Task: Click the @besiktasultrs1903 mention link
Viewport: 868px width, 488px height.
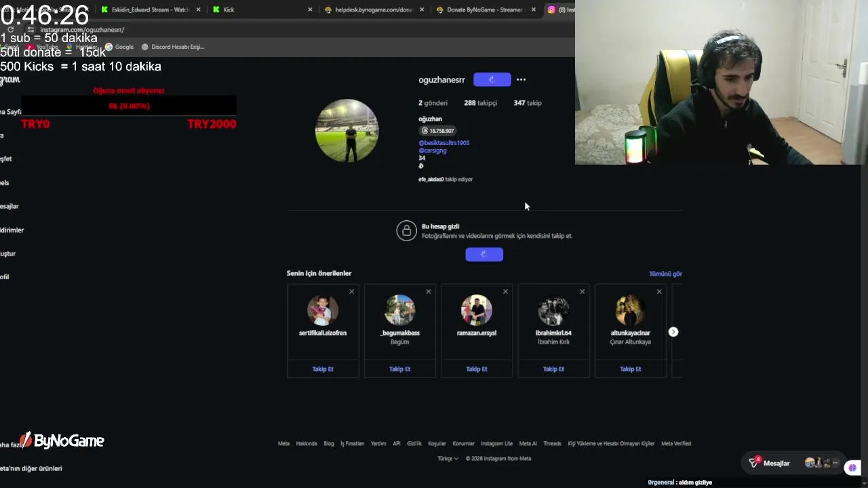Action: click(x=443, y=143)
